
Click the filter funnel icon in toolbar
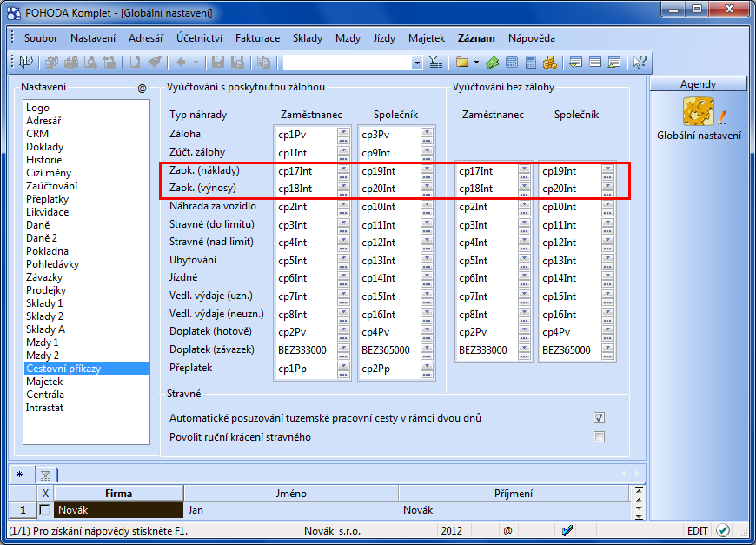click(435, 62)
